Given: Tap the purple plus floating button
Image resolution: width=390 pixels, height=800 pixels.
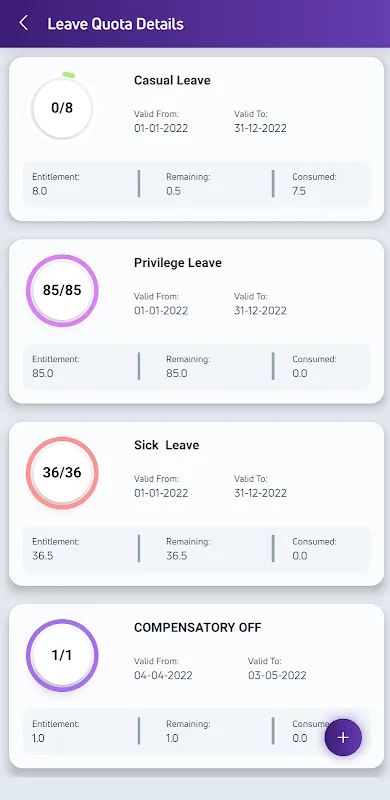Looking at the screenshot, I should pos(343,737).
